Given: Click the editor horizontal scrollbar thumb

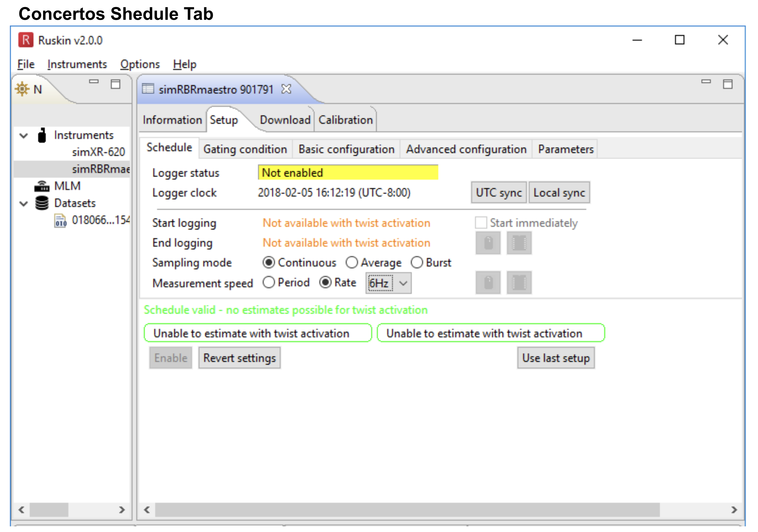Looking at the screenshot, I should 408,510.
